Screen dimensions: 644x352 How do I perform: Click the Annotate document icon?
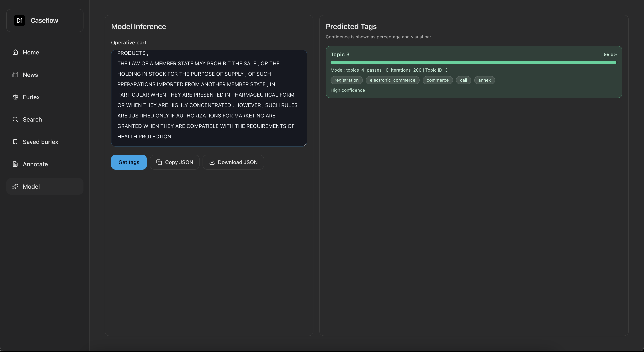point(15,164)
